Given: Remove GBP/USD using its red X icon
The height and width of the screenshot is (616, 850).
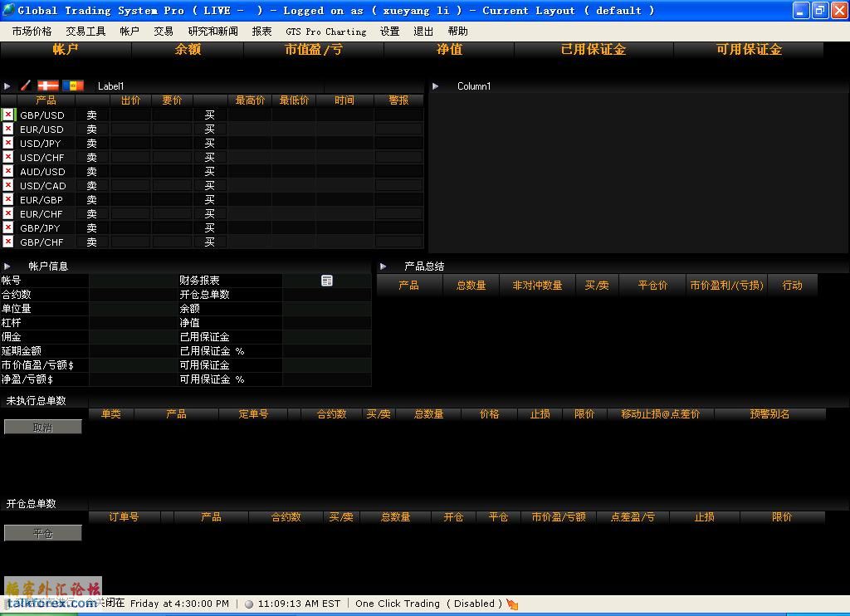Looking at the screenshot, I should tap(8, 115).
